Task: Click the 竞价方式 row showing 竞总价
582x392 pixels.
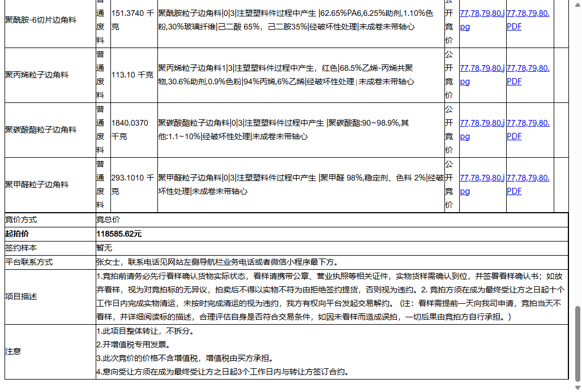Action: 107,220
